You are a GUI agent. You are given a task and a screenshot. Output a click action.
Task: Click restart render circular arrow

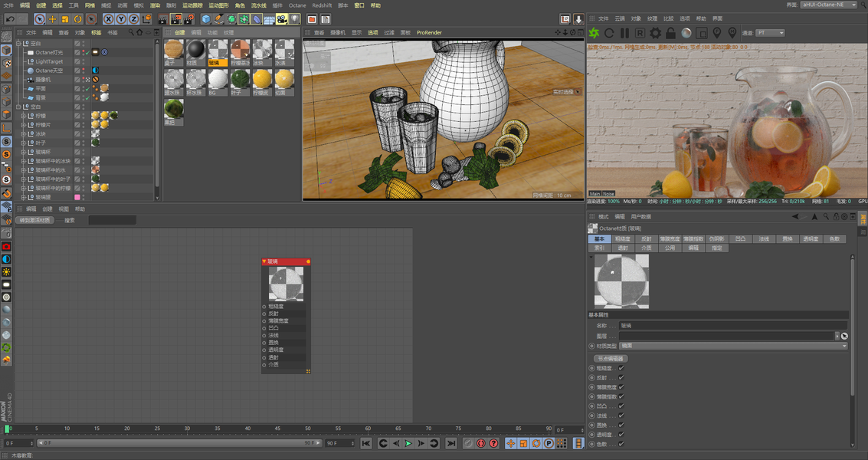pyautogui.click(x=610, y=33)
